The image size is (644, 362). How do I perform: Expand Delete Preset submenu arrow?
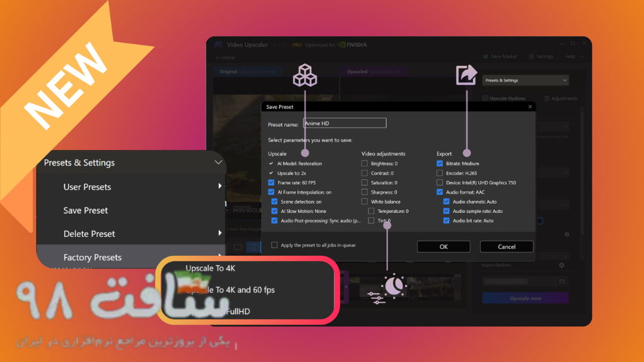coord(220,233)
